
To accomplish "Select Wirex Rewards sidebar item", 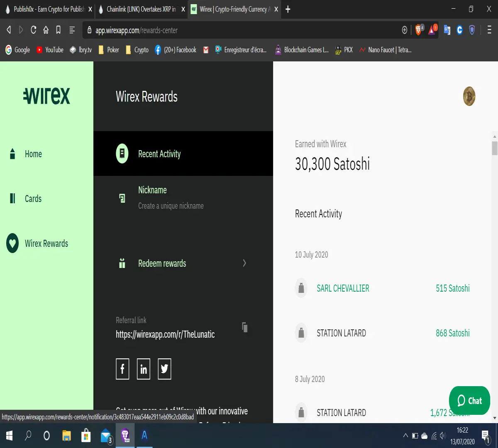I will click(x=37, y=243).
